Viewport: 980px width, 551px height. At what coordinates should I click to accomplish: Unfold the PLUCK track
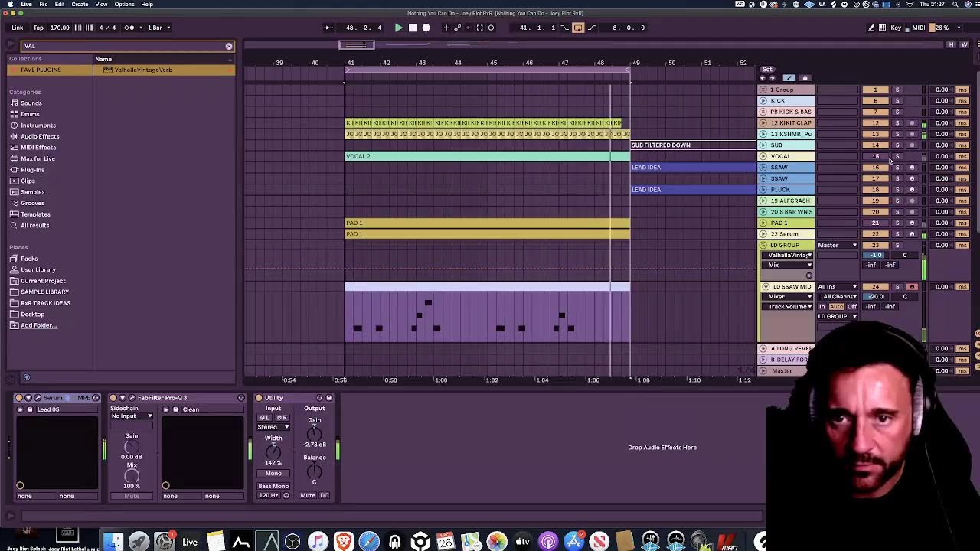point(763,190)
